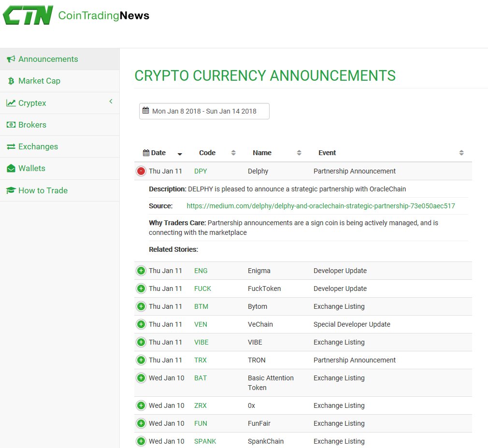Click the Why Traders Care text
This screenshot has height=448, width=488.
293,228
